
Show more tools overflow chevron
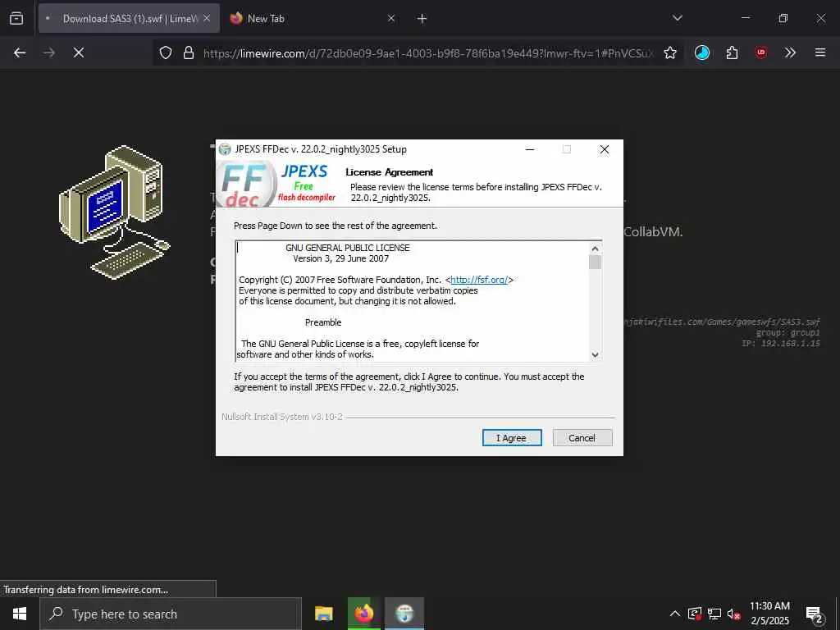click(x=790, y=52)
